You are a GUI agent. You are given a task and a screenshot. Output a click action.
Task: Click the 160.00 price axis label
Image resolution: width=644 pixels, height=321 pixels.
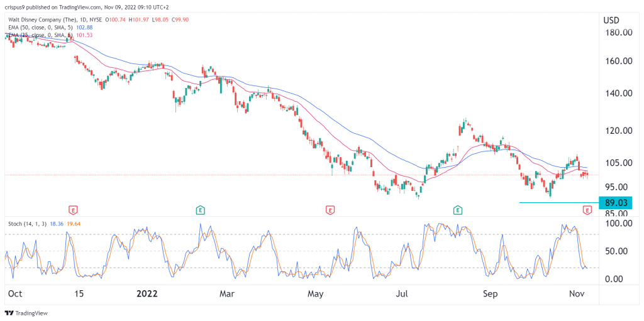(x=618, y=61)
